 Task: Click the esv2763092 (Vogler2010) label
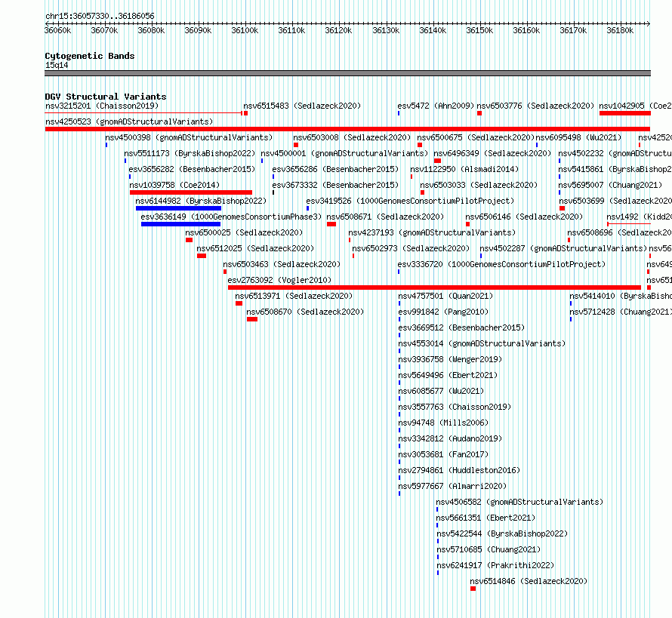[279, 280]
